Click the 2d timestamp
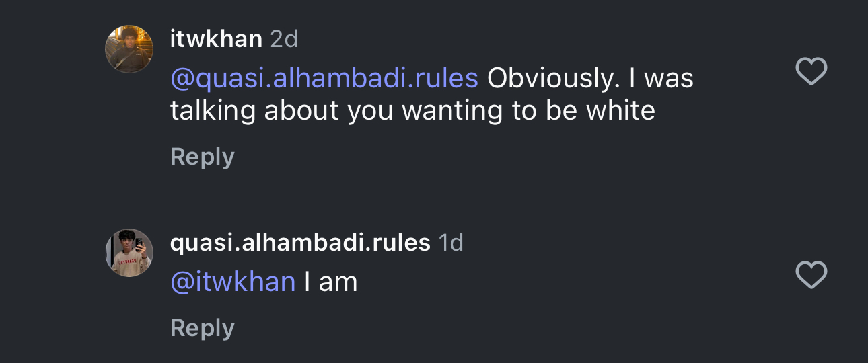 click(284, 39)
